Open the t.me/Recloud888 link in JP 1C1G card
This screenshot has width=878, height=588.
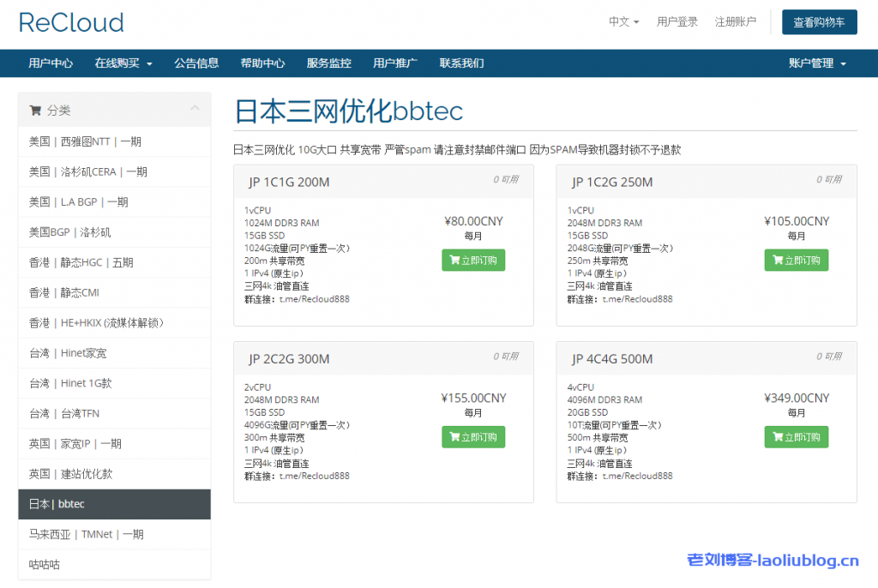[x=314, y=299]
